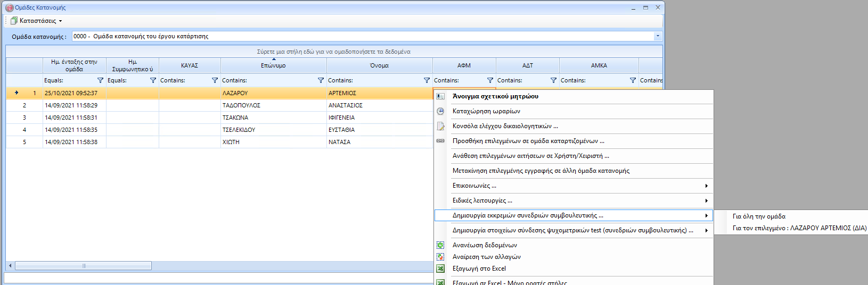
Task: Select 'Μετακίνηση επιλεγμένης εγγραφής σε άλλη ομάδα κατανομής'
Action: [541, 171]
